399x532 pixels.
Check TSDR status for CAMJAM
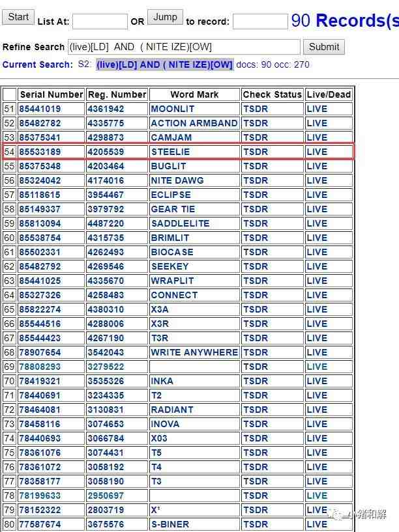coord(256,137)
